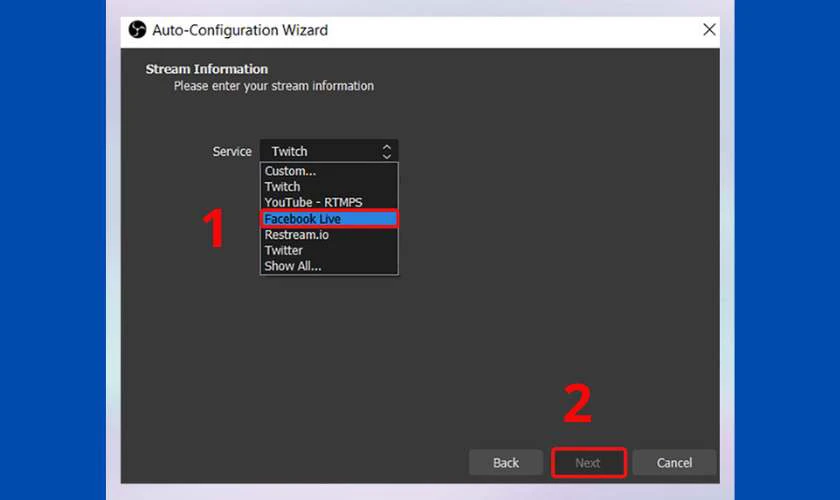Choose Twitch in the dropdown list
Viewport: 840px width, 500px height.
click(x=329, y=186)
